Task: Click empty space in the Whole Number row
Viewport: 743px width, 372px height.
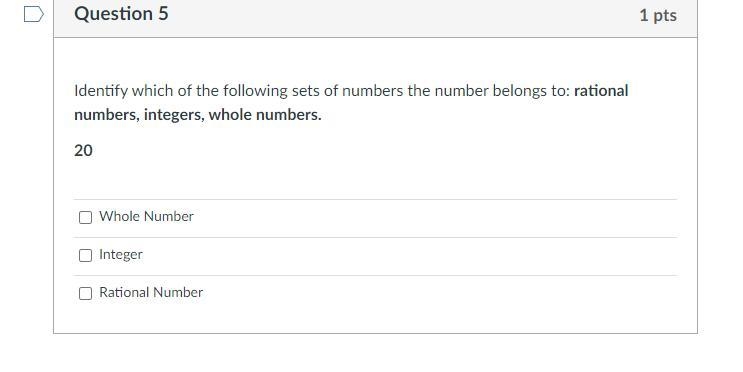Action: 426,218
